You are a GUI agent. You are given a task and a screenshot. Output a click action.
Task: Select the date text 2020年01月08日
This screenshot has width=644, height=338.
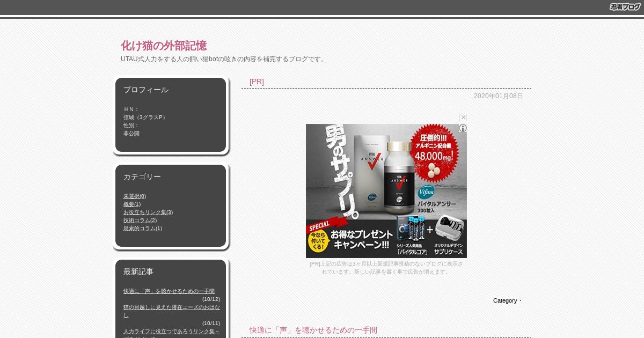499,96
